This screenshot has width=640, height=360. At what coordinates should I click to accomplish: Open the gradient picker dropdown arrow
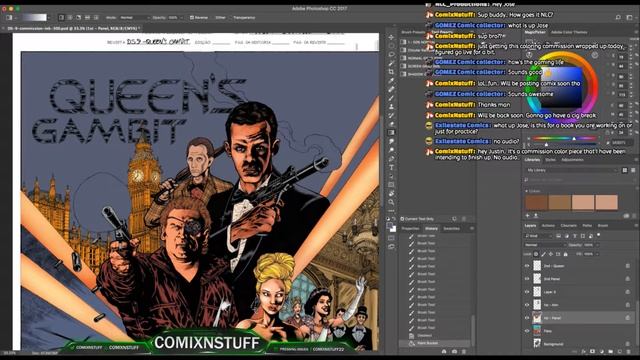point(49,18)
